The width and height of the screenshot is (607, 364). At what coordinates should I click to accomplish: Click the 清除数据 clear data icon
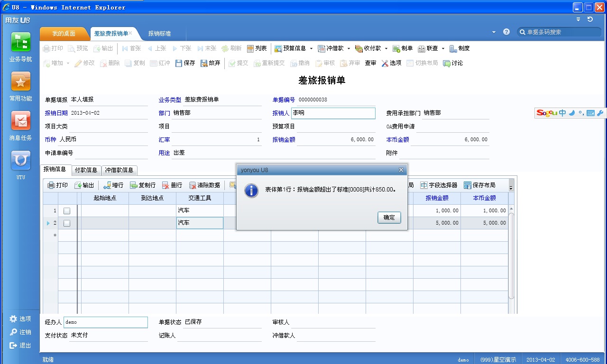193,185
